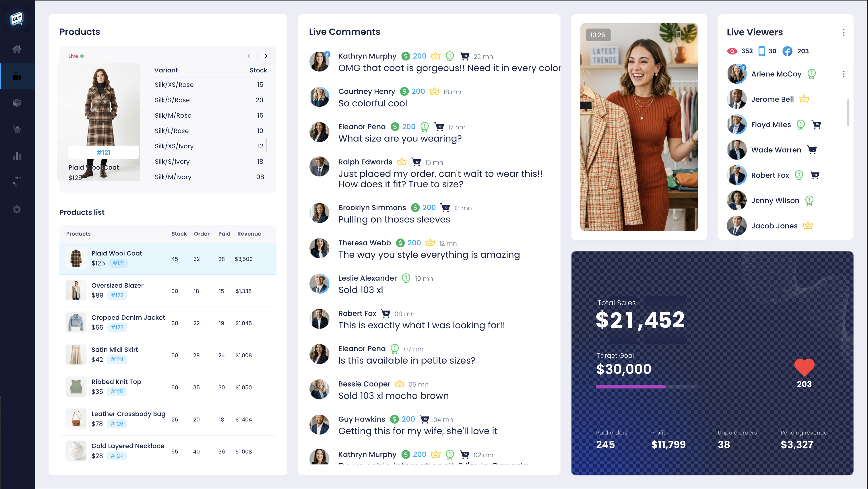Toggle the mobile viewers filter showing 30
Screen dimensions: 868x489
pos(761,51)
